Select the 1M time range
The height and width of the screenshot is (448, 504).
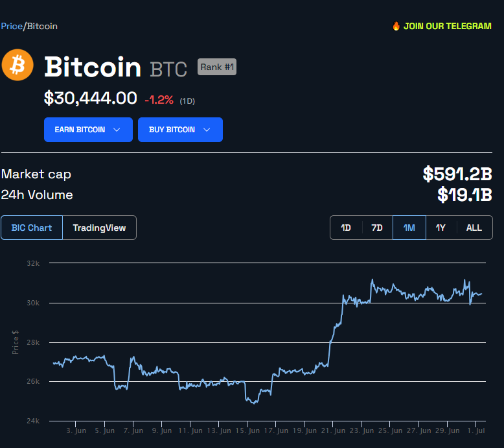[x=409, y=228]
